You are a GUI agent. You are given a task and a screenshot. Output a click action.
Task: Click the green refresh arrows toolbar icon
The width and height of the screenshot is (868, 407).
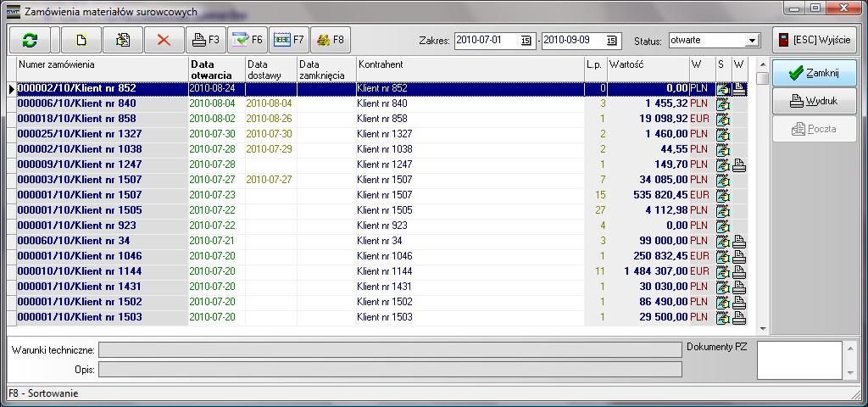(x=31, y=40)
